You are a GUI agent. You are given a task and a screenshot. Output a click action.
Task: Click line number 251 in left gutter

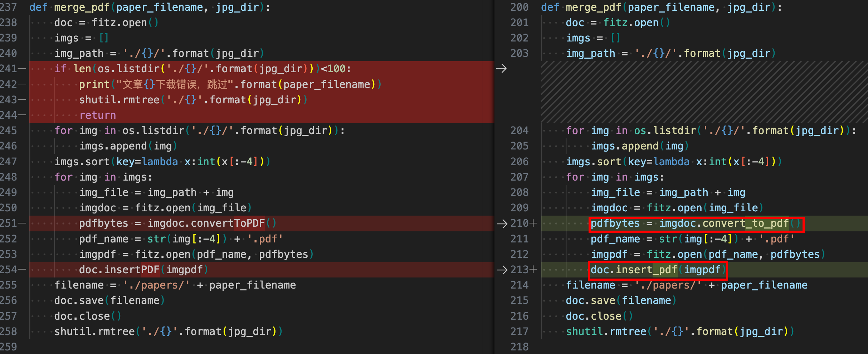(x=9, y=223)
